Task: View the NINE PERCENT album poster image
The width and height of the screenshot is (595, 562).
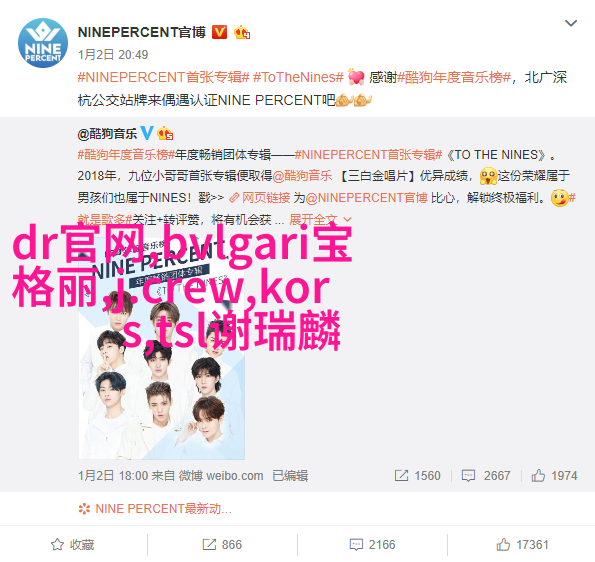Action: click(x=162, y=345)
